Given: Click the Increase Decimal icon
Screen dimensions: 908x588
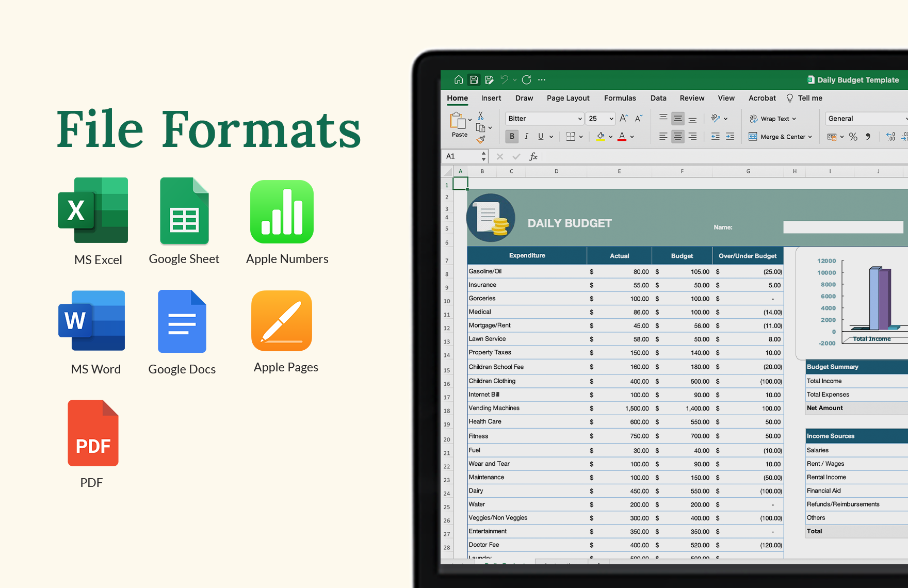Looking at the screenshot, I should click(x=890, y=137).
